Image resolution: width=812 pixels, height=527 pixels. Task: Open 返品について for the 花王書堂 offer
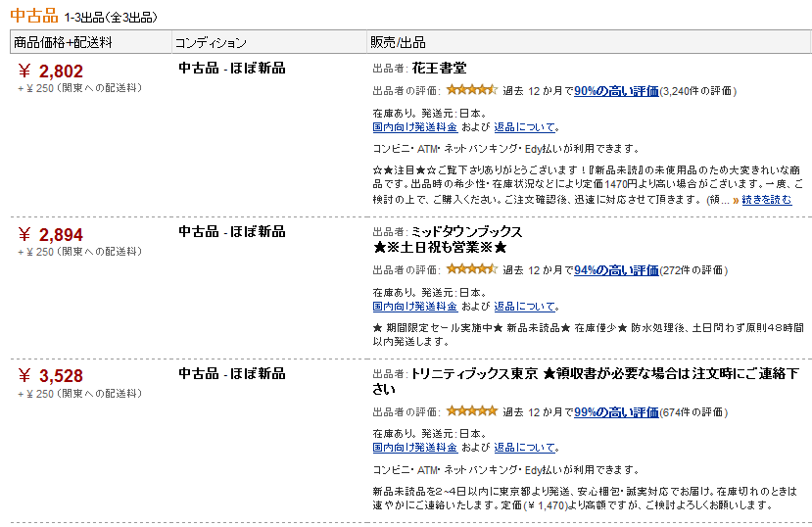(x=524, y=127)
